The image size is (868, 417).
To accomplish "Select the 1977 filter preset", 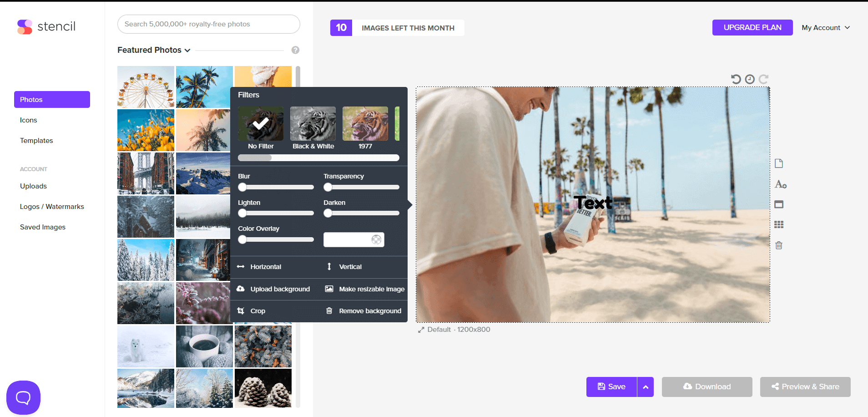I will click(364, 123).
